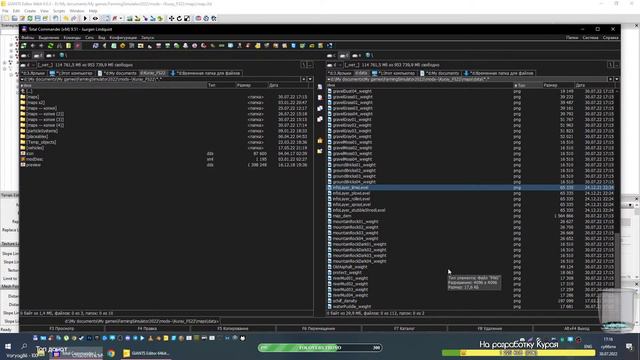Open left panel favorites star button

(304, 79)
